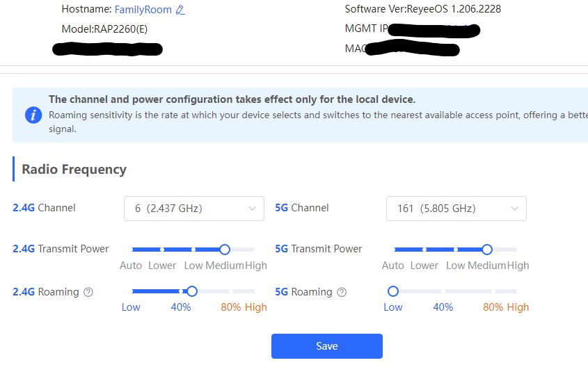Click 2.4G Transmit Power slider handle

click(x=225, y=249)
